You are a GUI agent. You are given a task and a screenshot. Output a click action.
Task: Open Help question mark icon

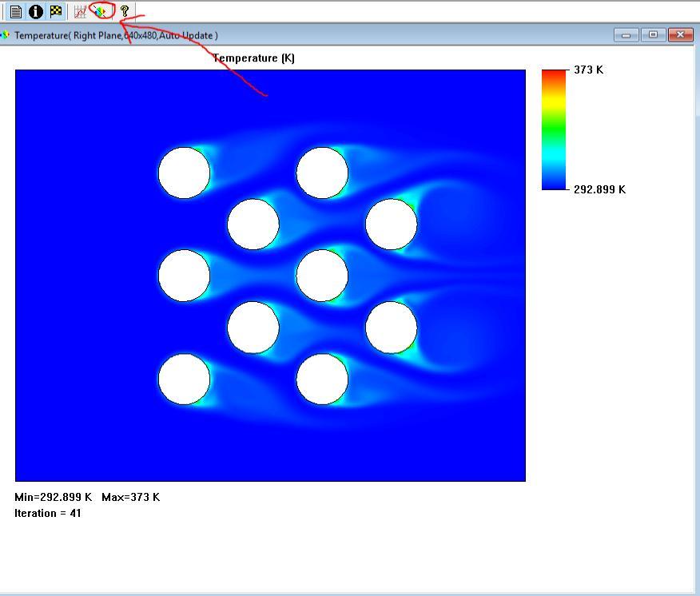coord(125,12)
